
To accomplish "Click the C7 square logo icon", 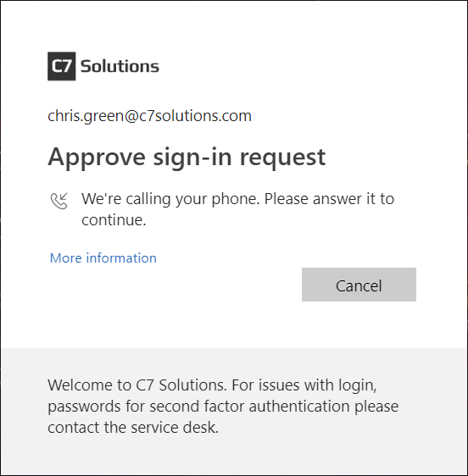I will 61,66.
